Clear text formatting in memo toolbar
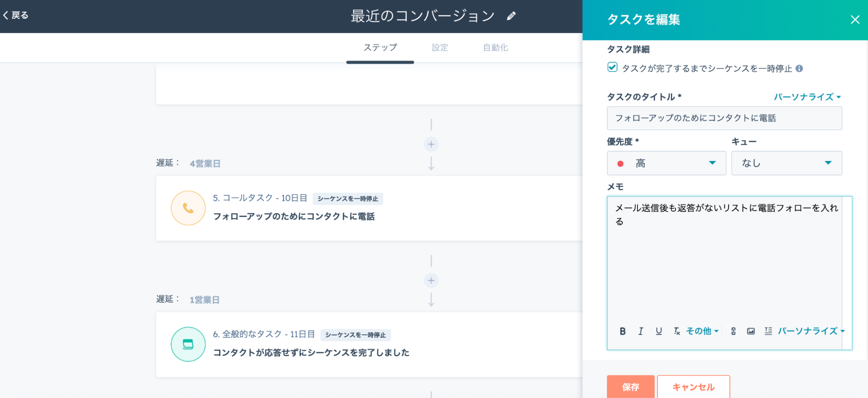 point(677,331)
